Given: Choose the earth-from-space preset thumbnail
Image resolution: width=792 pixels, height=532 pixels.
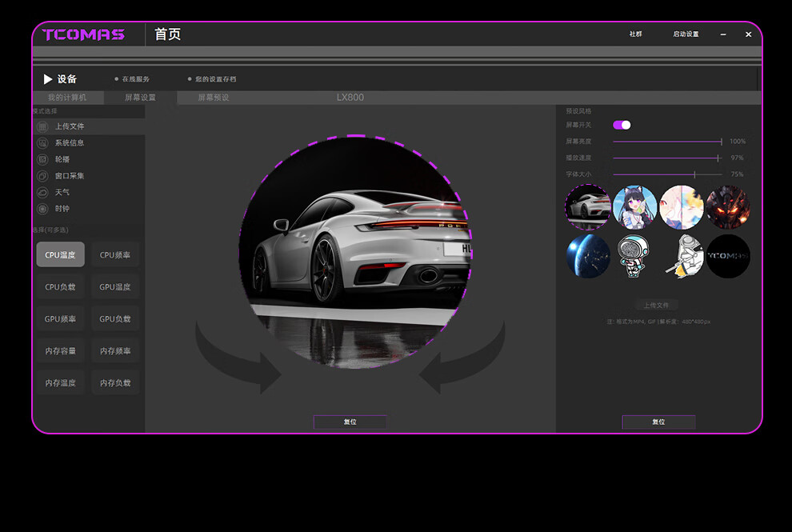Looking at the screenshot, I should 588,256.
